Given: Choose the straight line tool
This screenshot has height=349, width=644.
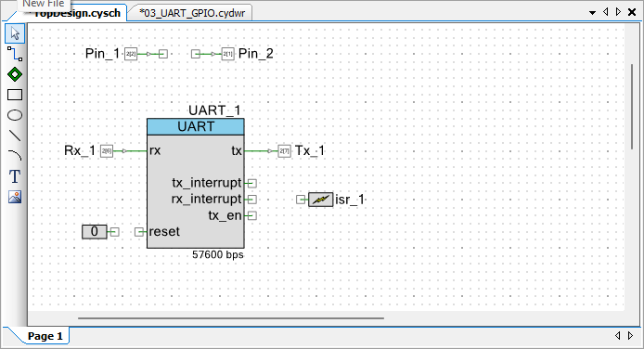Looking at the screenshot, I should tap(15, 136).
